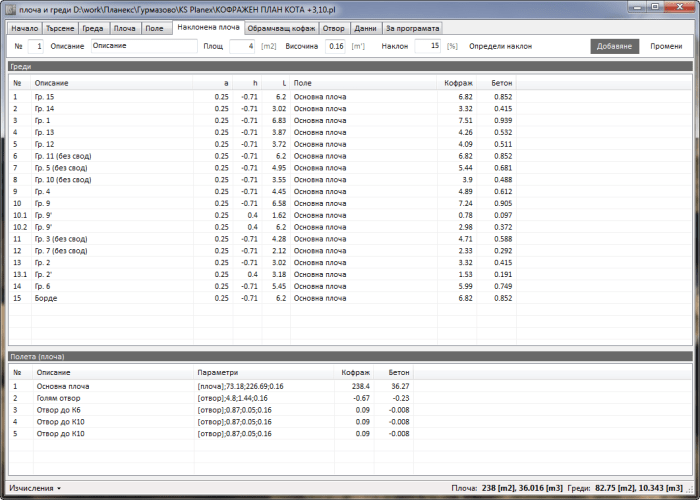Open the Търсене tab
Screen dimensions: 700x500
60,28
